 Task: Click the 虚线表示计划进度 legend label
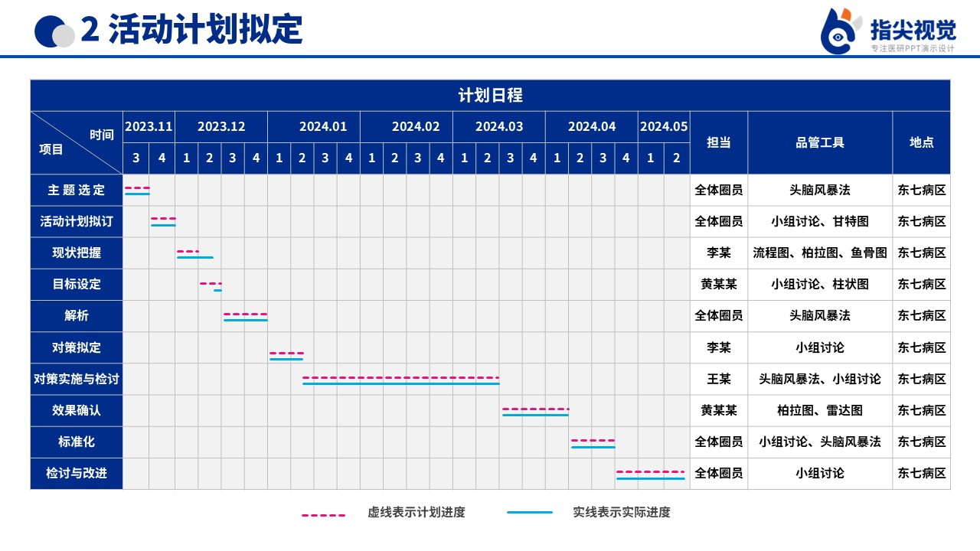pos(416,513)
